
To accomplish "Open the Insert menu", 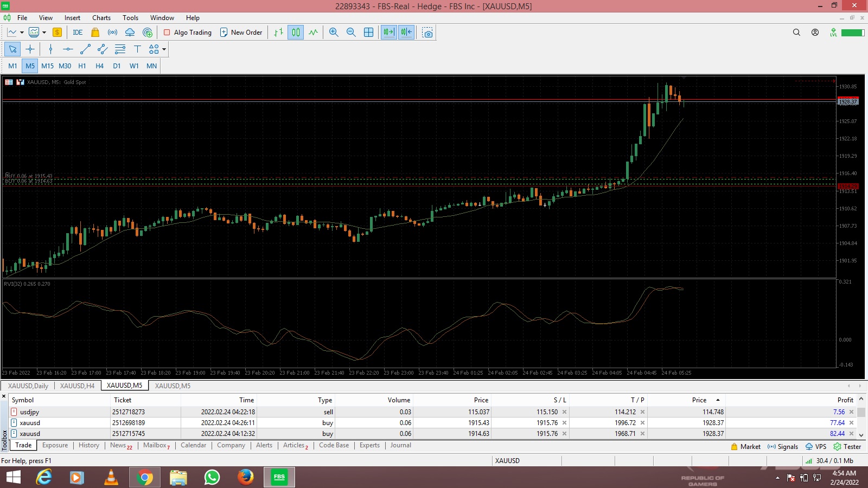I will pos(72,18).
